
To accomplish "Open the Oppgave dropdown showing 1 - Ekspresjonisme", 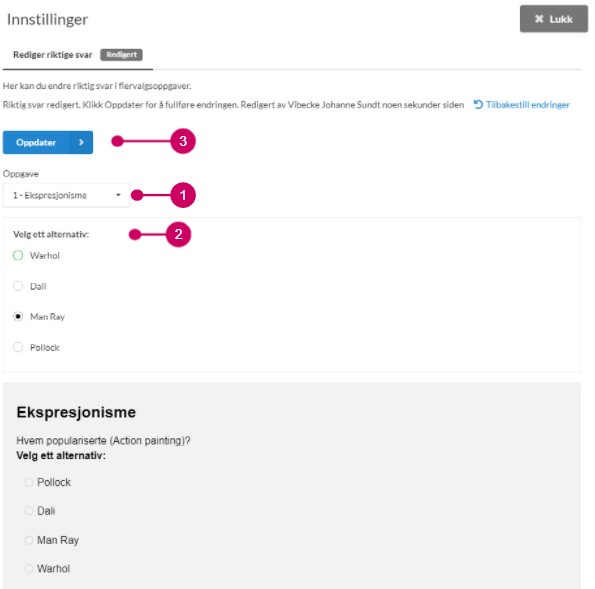I will point(66,195).
